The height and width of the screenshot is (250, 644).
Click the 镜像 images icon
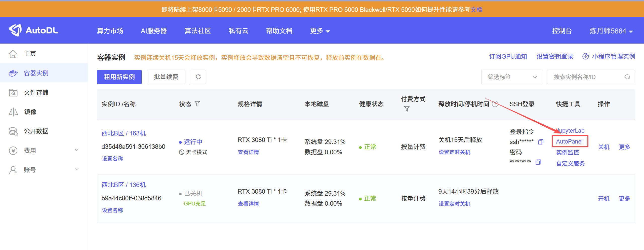point(14,112)
